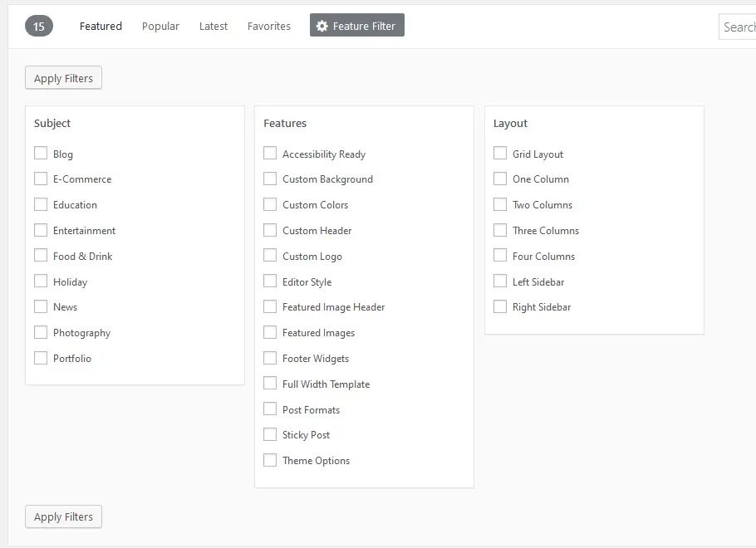
Task: Click the gear icon in Feature Filter
Action: 322,26
